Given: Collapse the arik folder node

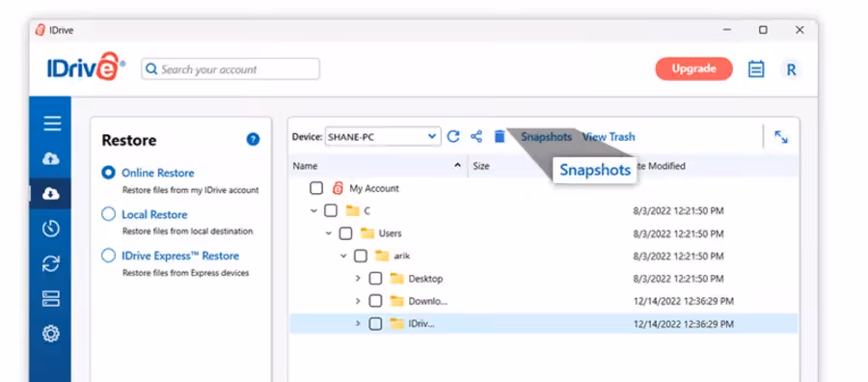Looking at the screenshot, I should pos(343,257).
